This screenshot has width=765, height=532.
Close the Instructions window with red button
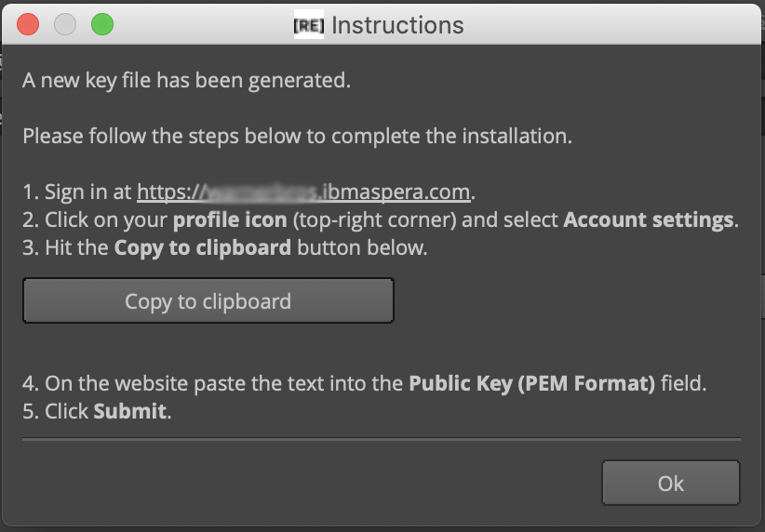[x=28, y=24]
